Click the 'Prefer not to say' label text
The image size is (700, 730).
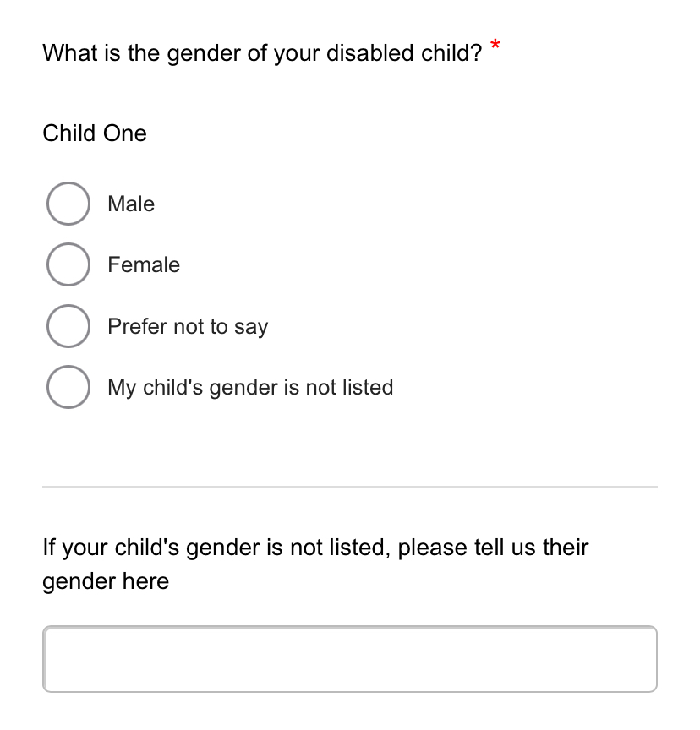pyautogui.click(x=188, y=327)
